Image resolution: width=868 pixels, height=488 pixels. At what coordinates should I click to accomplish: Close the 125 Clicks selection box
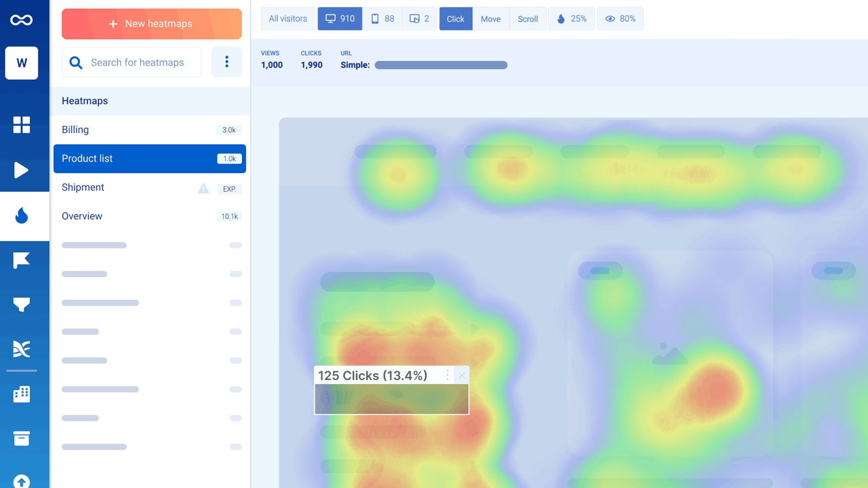[462, 375]
